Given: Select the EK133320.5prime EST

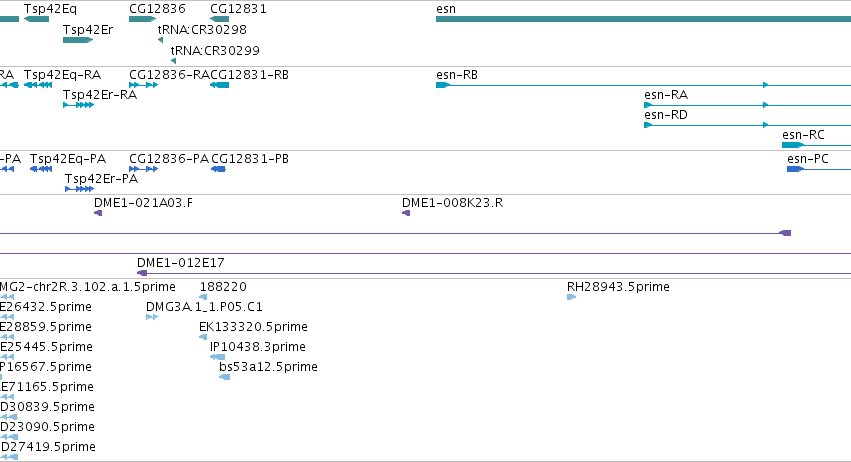Looking at the screenshot, I should [203, 337].
